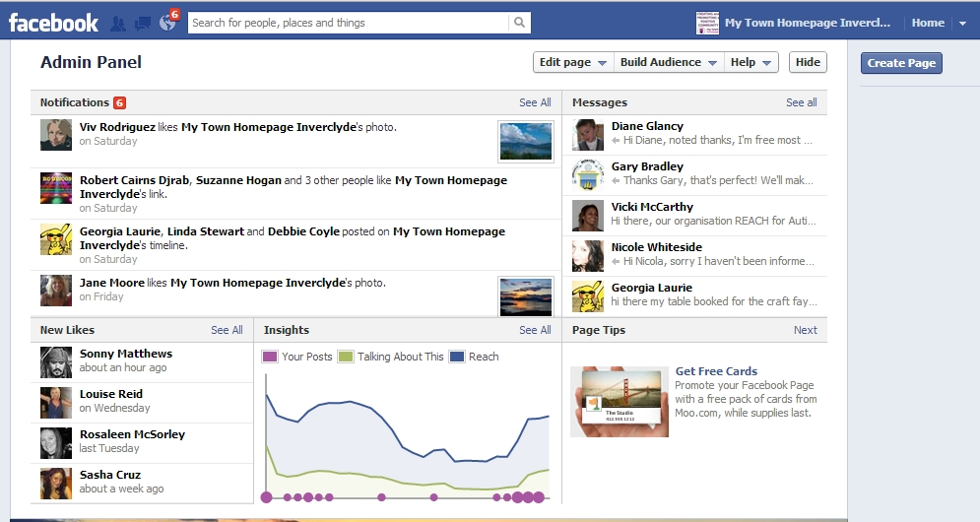Open Diane Glancy's message avatar
The image size is (980, 522).
point(588,135)
